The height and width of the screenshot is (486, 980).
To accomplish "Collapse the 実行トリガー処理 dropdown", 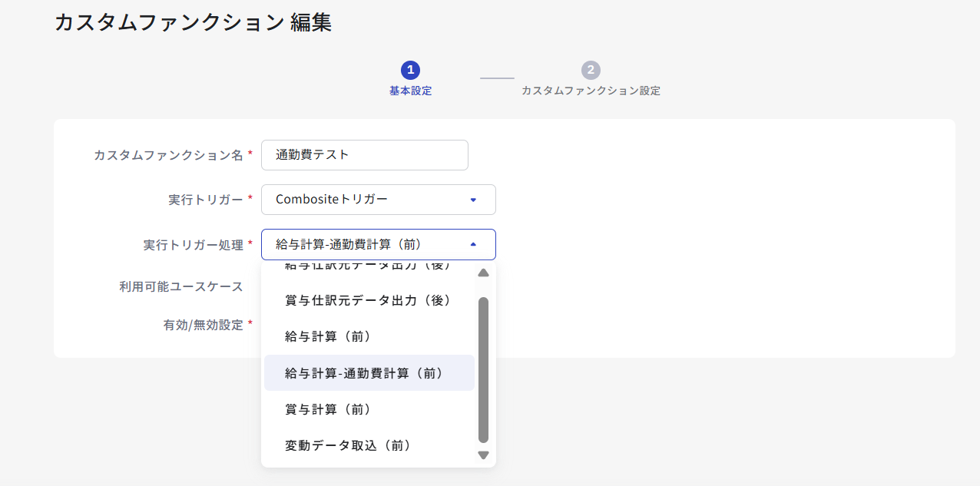I will 379,245.
